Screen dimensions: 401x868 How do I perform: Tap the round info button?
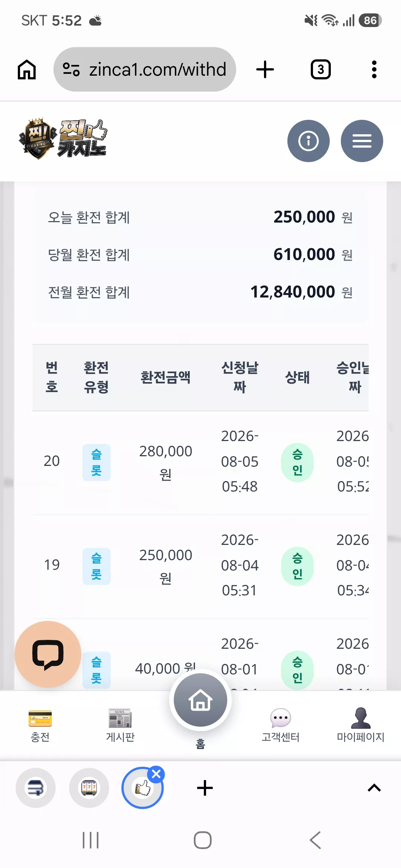[x=309, y=141]
